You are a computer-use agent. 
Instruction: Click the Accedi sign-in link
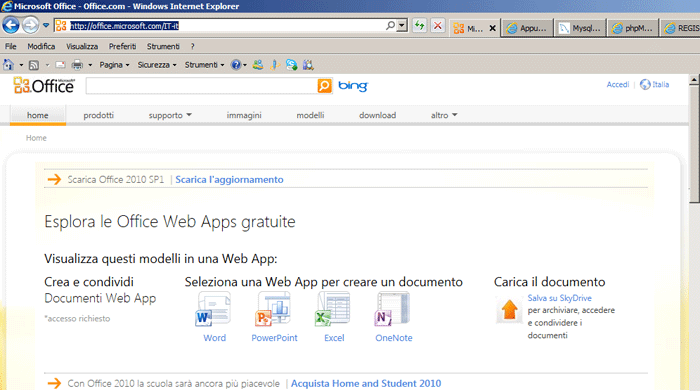[617, 84]
